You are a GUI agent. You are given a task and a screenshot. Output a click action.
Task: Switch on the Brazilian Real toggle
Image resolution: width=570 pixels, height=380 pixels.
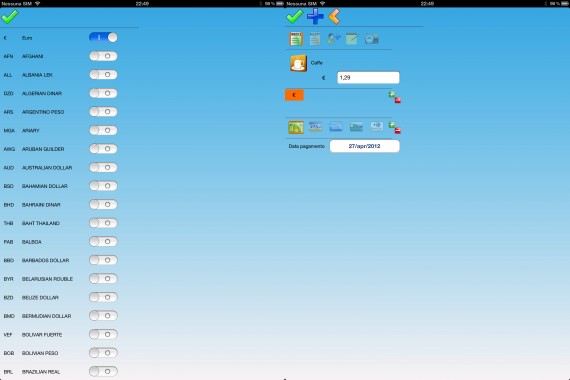click(x=103, y=371)
